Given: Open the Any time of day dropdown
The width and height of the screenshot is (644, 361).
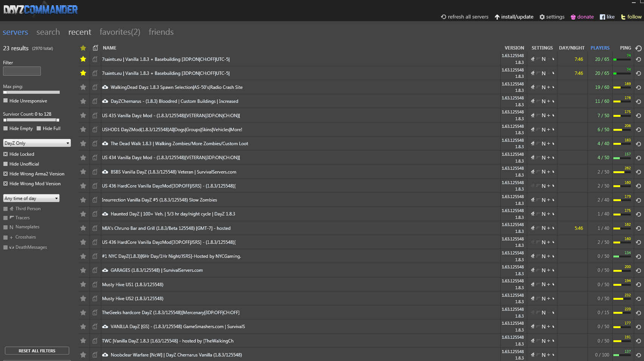Looking at the screenshot, I should click(x=31, y=198).
